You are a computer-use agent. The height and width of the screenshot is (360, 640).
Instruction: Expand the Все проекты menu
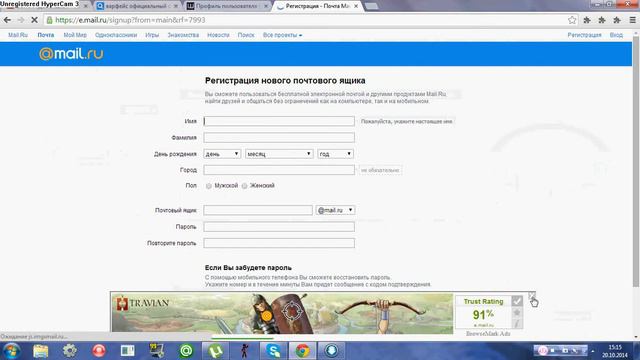tap(282, 35)
